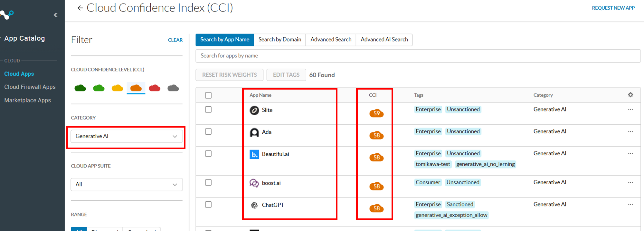The height and width of the screenshot is (231, 644).
Task: Click the Sanctioned tag on ChatGPT row
Action: pos(460,204)
